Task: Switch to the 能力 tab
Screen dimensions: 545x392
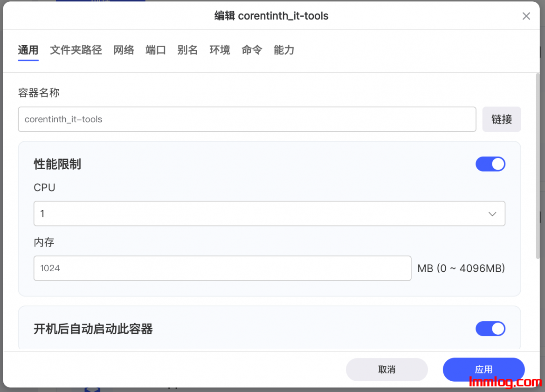Action: [x=284, y=50]
